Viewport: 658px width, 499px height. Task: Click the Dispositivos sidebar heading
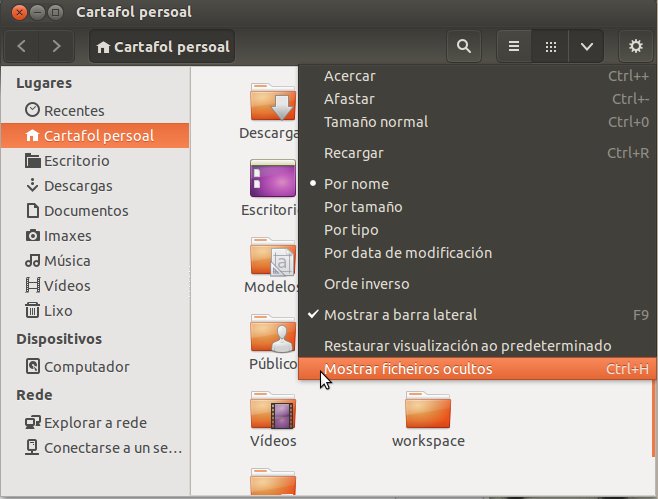click(x=59, y=339)
